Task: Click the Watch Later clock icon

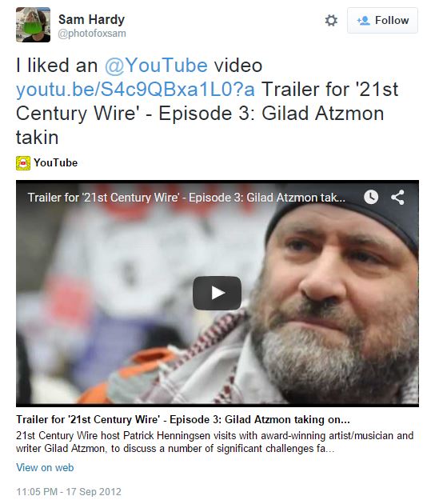Action: (x=371, y=197)
